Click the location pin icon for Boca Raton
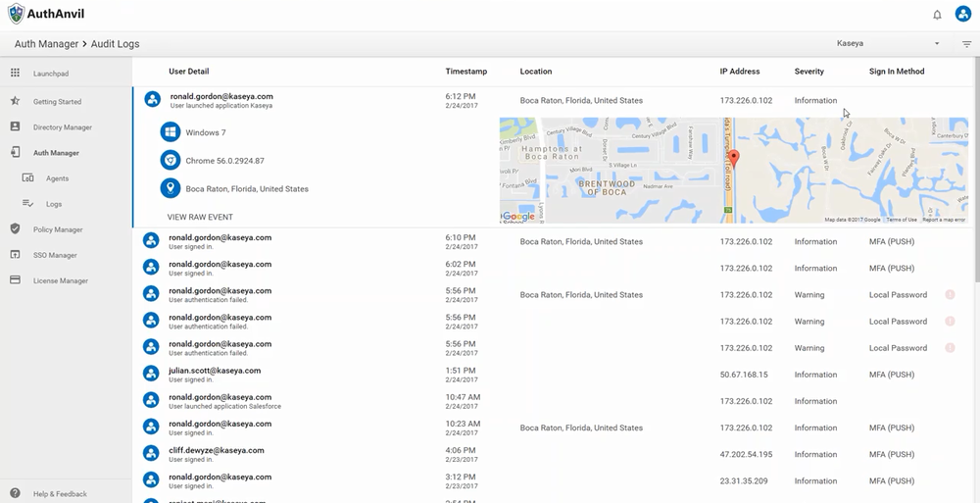Screen dimensions: 980x503 170,188
